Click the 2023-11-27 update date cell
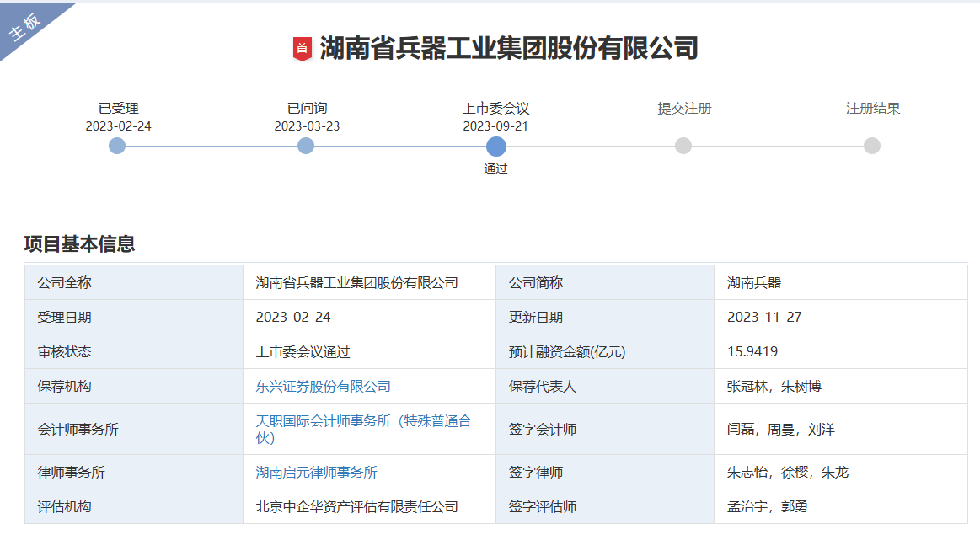 [x=764, y=318]
